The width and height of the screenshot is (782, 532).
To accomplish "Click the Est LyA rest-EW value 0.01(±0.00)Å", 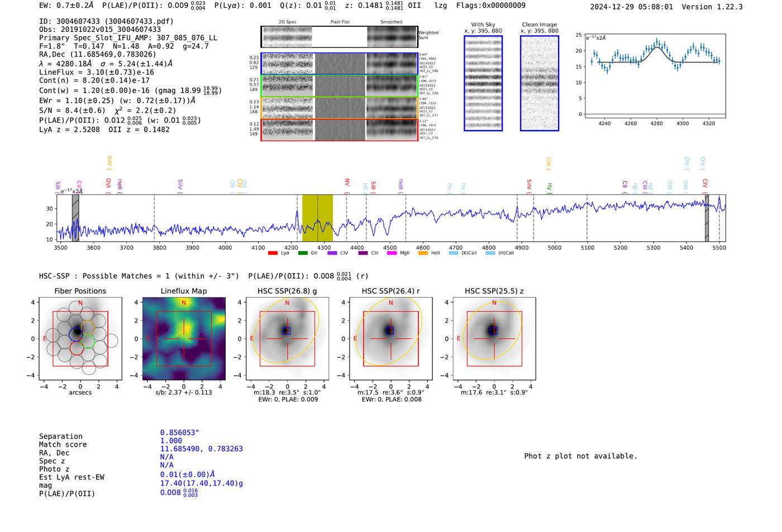I will click(x=188, y=475).
